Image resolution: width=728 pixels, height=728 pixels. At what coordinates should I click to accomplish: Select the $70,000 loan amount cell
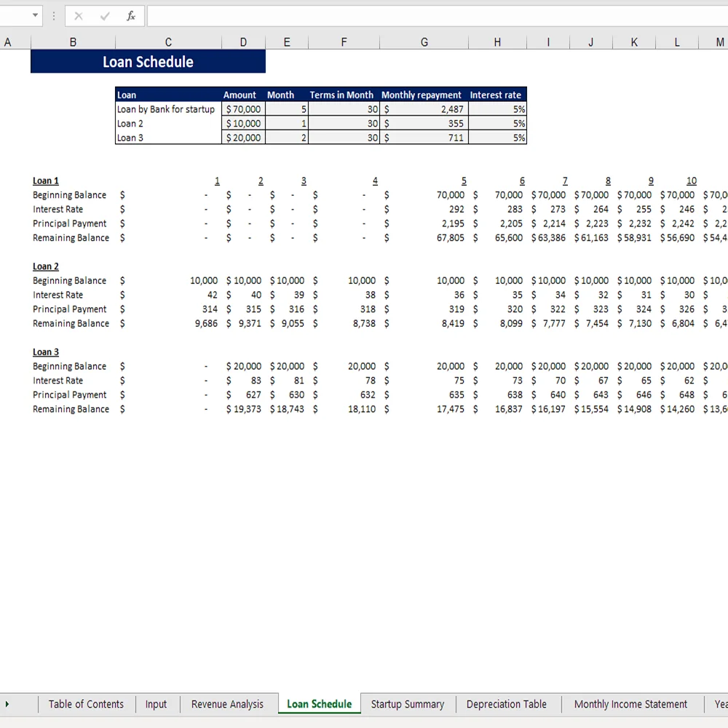click(243, 109)
